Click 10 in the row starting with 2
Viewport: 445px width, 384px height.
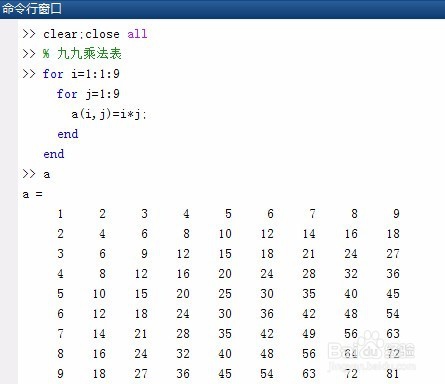225,234
